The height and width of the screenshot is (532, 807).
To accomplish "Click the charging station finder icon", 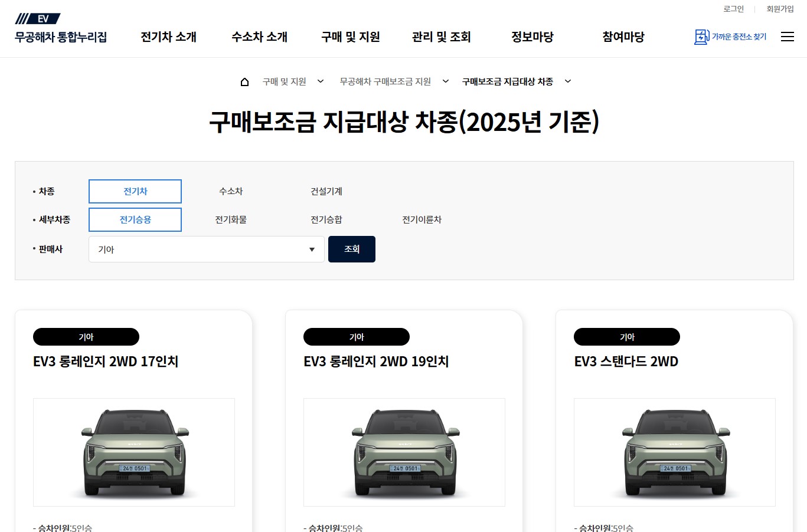I will pos(701,37).
